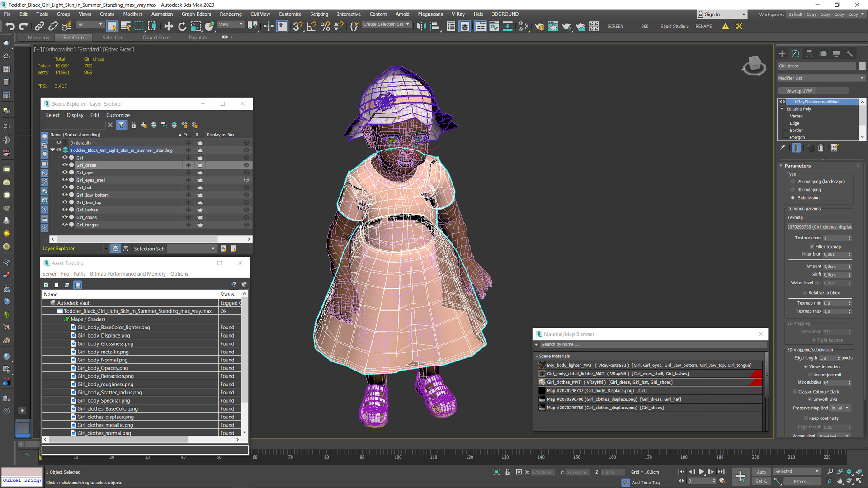Click the Undo arrow icon
Image resolution: width=868 pixels, height=488 pixels.
(10, 26)
